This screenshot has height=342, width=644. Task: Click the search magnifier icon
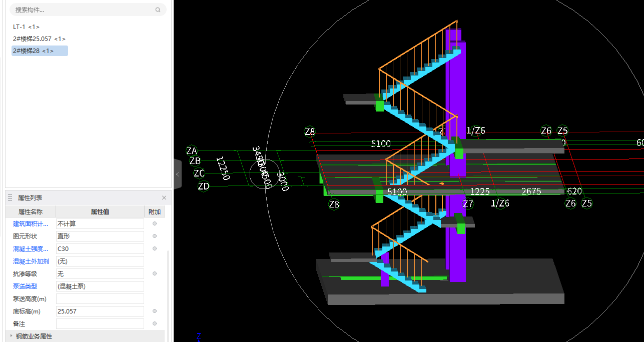pos(158,9)
